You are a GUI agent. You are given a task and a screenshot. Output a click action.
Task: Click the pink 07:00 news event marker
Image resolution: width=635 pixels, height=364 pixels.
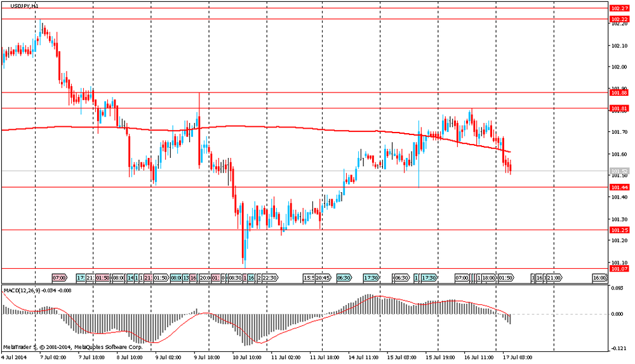59,278
